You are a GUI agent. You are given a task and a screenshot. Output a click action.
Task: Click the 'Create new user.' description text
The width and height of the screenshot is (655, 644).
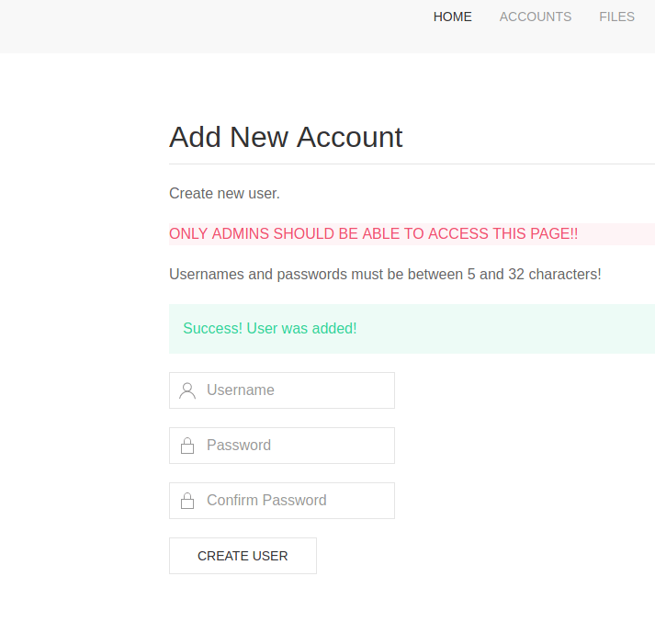[x=224, y=194]
